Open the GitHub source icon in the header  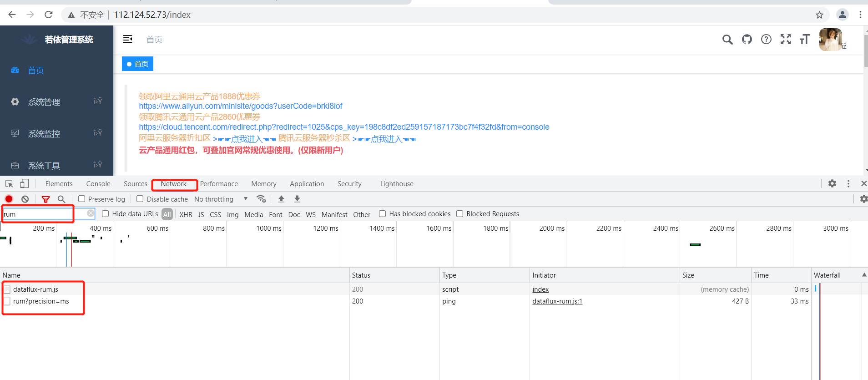point(747,40)
